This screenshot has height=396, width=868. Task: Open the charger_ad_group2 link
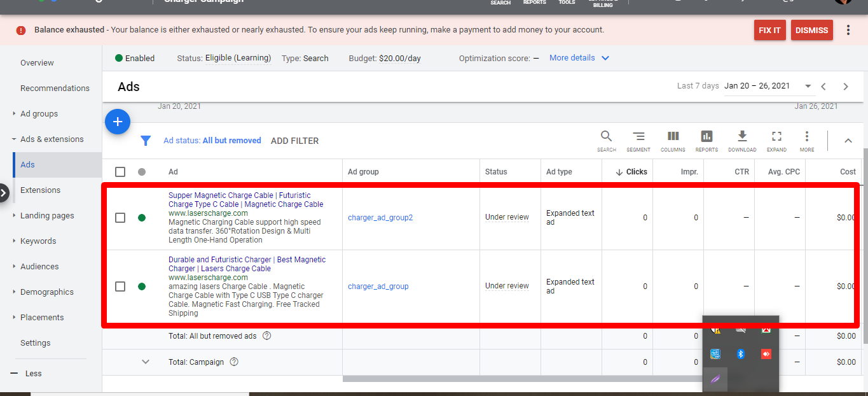(x=380, y=218)
